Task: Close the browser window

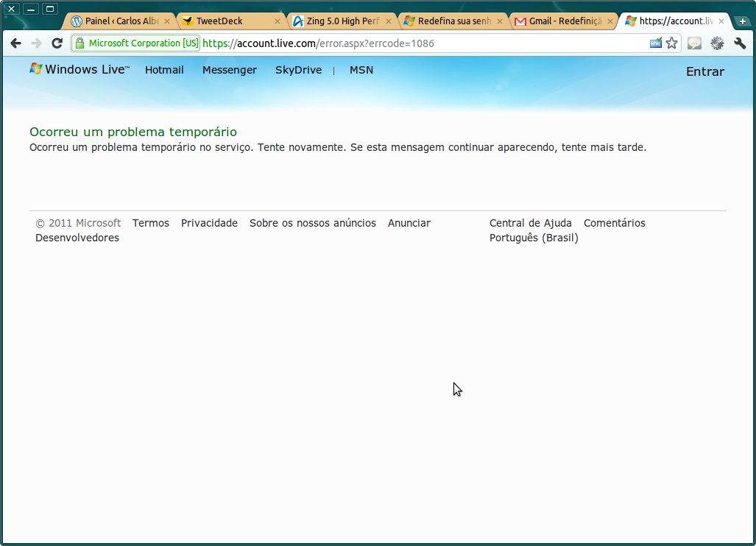Action: click(12, 9)
